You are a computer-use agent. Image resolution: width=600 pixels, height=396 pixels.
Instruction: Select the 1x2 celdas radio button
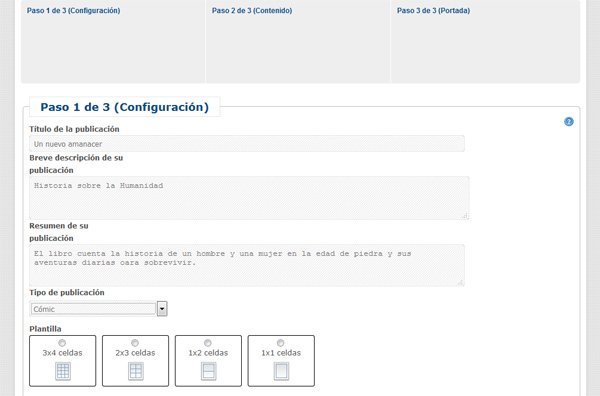click(x=208, y=343)
